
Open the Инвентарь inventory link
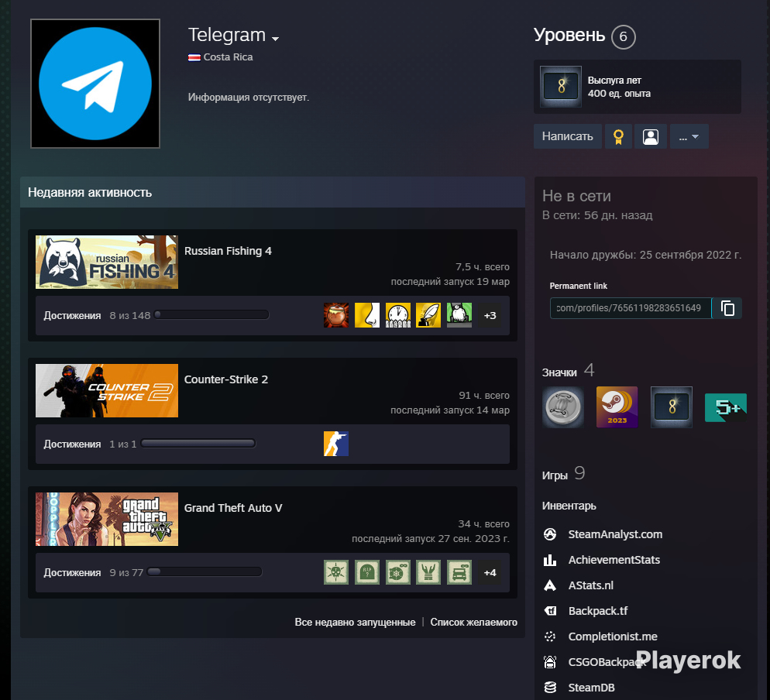[569, 506]
